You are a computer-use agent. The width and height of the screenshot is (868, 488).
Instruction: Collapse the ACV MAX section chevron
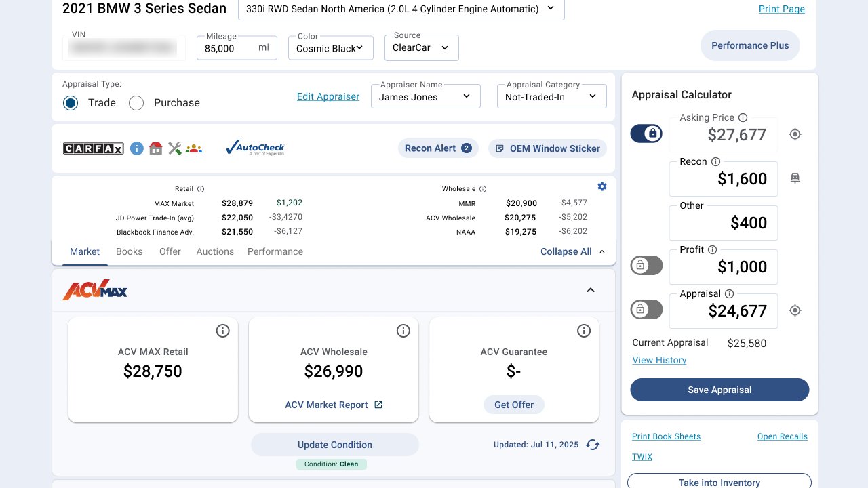click(x=591, y=290)
